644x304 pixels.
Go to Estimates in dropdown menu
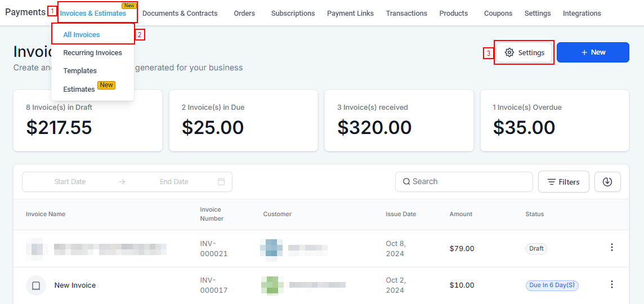(79, 89)
